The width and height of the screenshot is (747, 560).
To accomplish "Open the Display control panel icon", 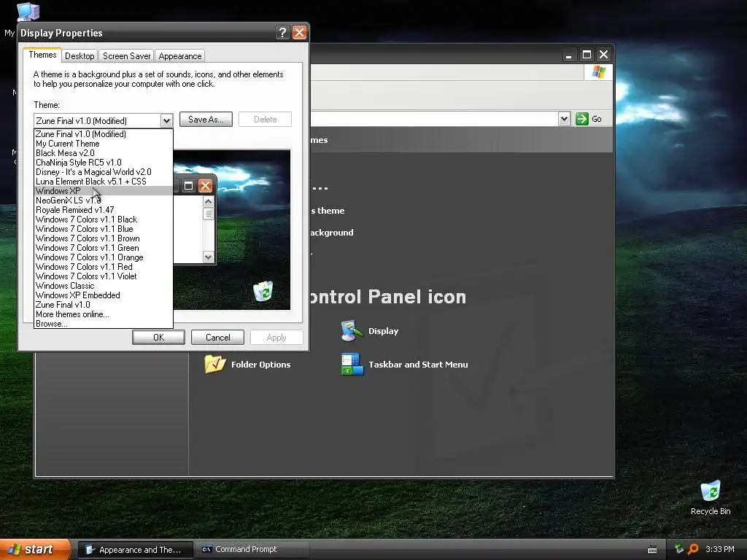I will tap(370, 331).
